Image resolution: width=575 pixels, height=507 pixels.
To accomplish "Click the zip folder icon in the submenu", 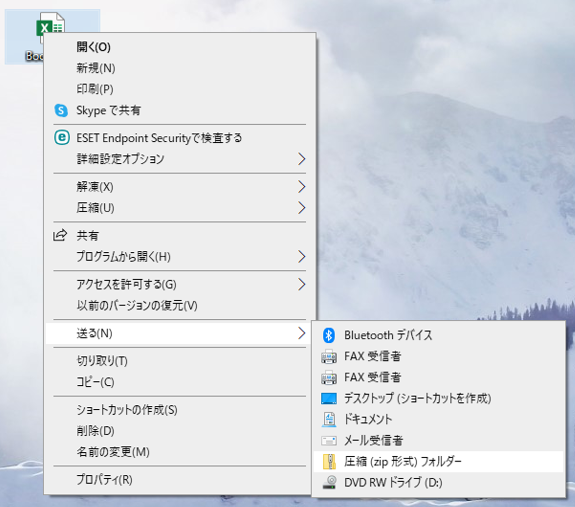I will (x=329, y=462).
